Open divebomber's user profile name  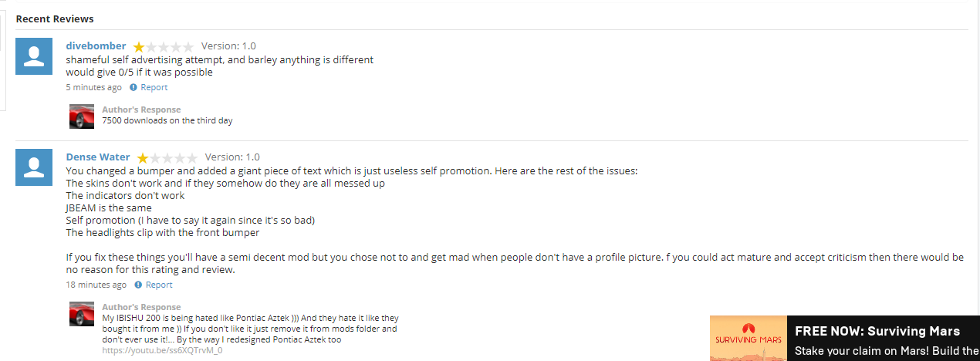click(96, 46)
